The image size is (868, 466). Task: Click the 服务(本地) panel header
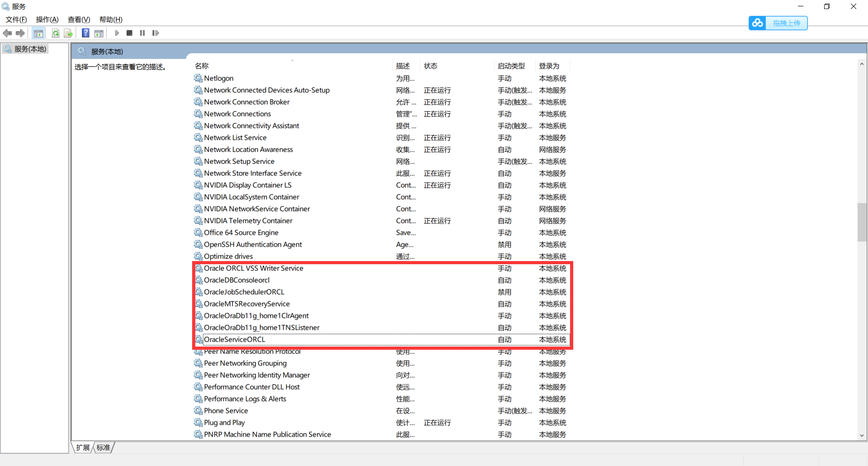pos(107,52)
